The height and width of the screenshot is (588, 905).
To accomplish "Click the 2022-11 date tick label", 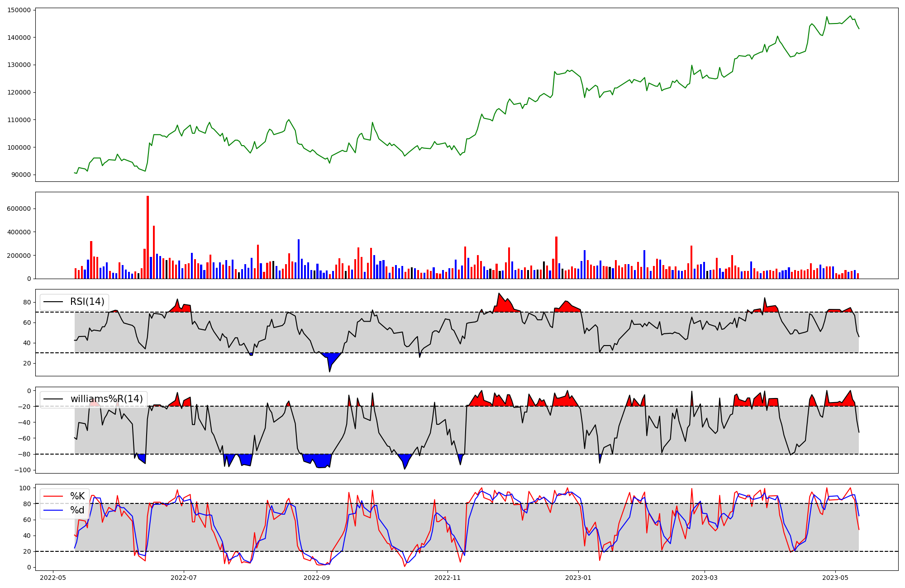I will [x=448, y=578].
